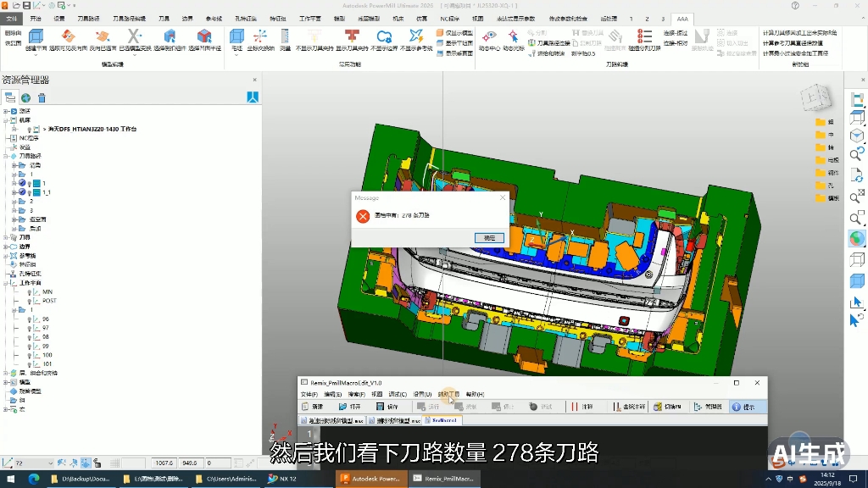Viewport: 868px width, 488px height.
Task: Click 去除注释 in Remix editor toolbar
Action: point(629,407)
